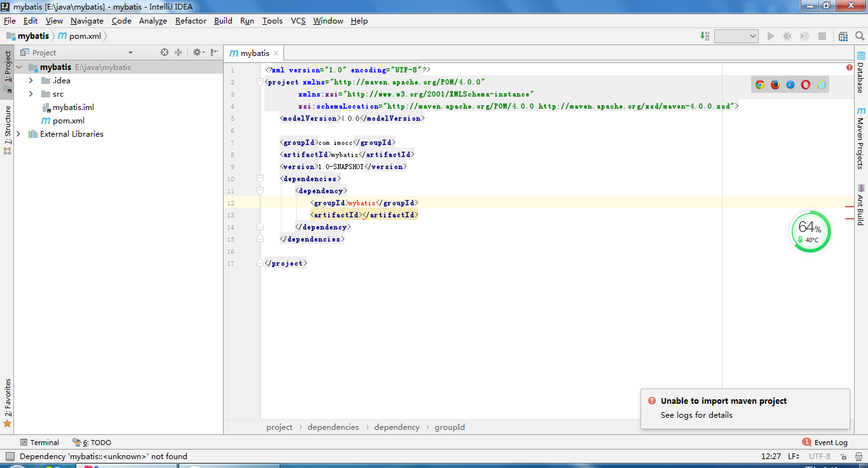Click UTF-8 encoding in status bar
The width and height of the screenshot is (868, 468).
820,456
